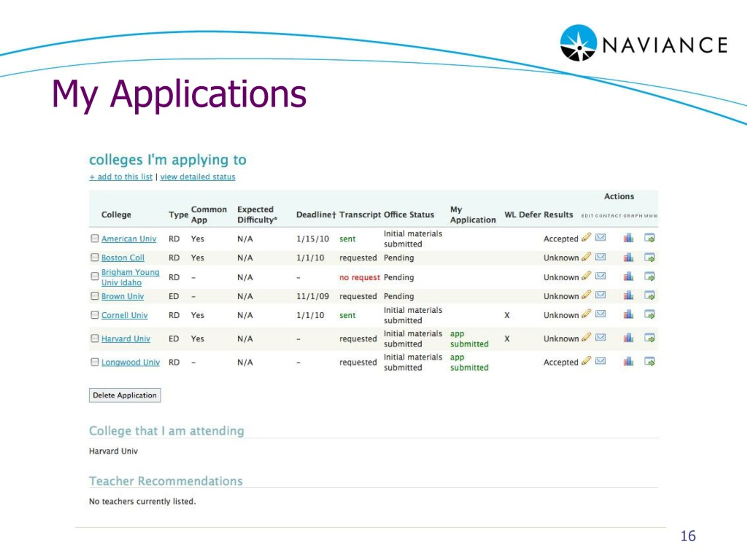Click the contact envelope icon for Boston Coll
The width and height of the screenshot is (747, 560).
tap(600, 257)
